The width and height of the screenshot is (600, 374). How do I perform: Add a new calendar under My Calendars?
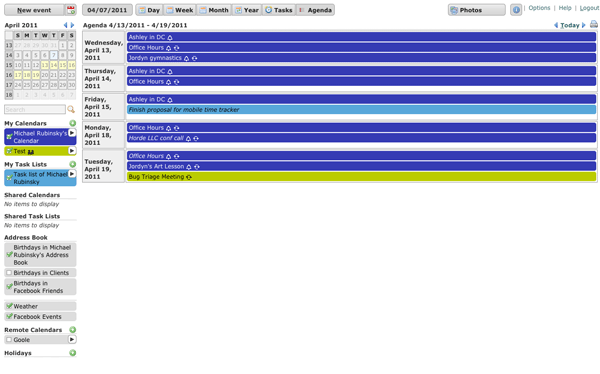coord(72,123)
